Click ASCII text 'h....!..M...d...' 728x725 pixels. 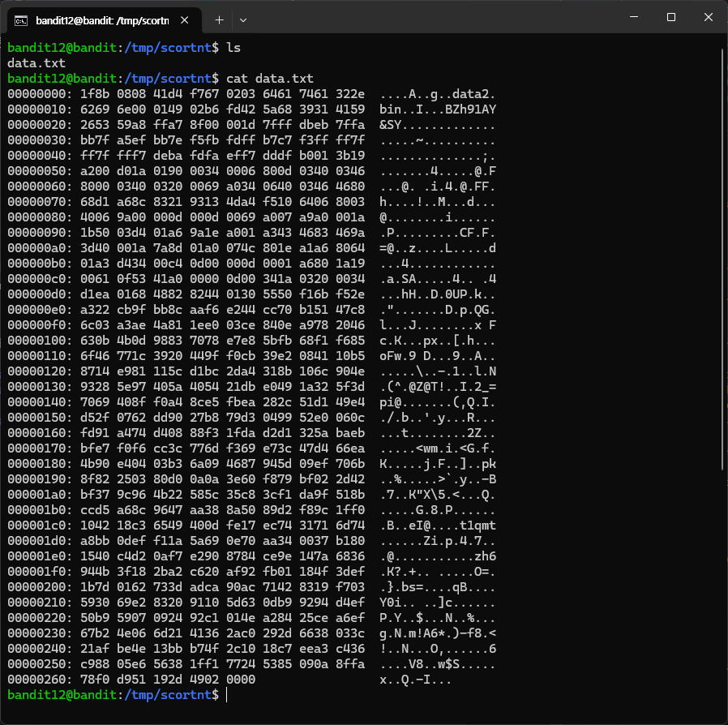pos(438,202)
